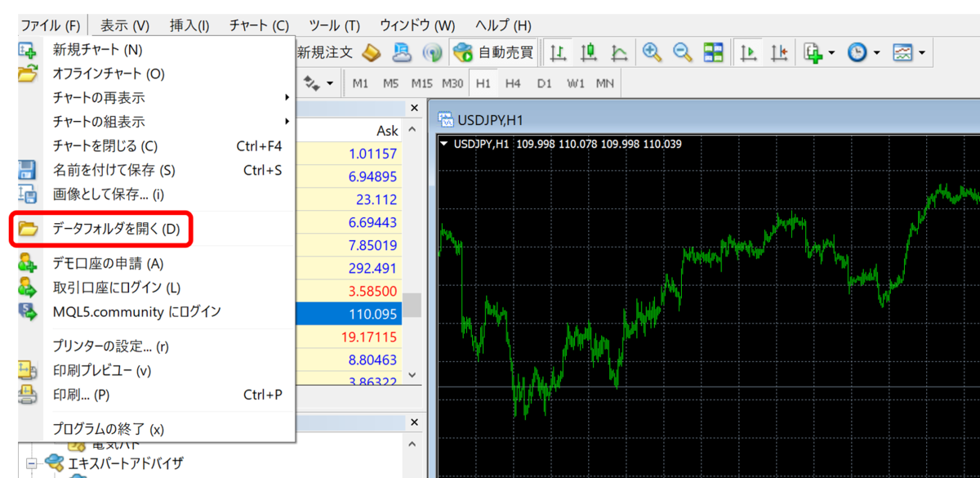Click the clock periods icon
This screenshot has height=478, width=980.
(x=857, y=52)
